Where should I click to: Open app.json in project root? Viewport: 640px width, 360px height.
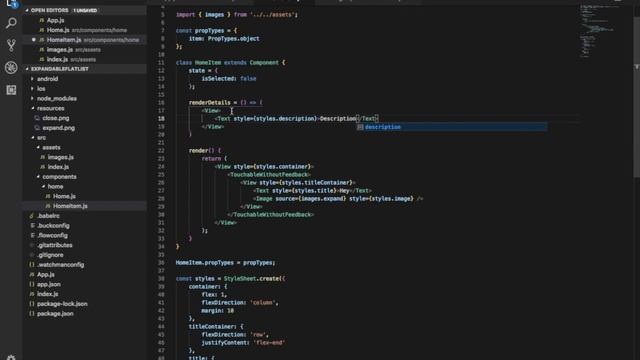coord(84,284)
